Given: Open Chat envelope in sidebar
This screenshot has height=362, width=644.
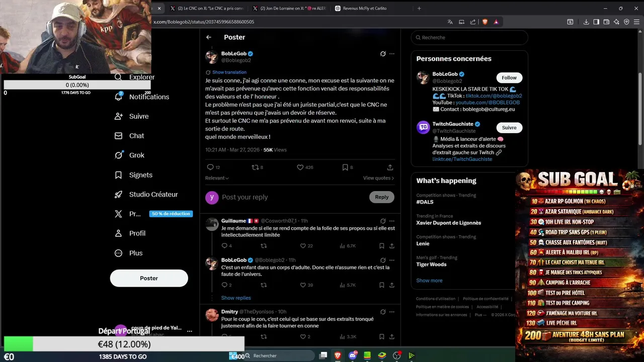Looking at the screenshot, I should tap(119, 136).
